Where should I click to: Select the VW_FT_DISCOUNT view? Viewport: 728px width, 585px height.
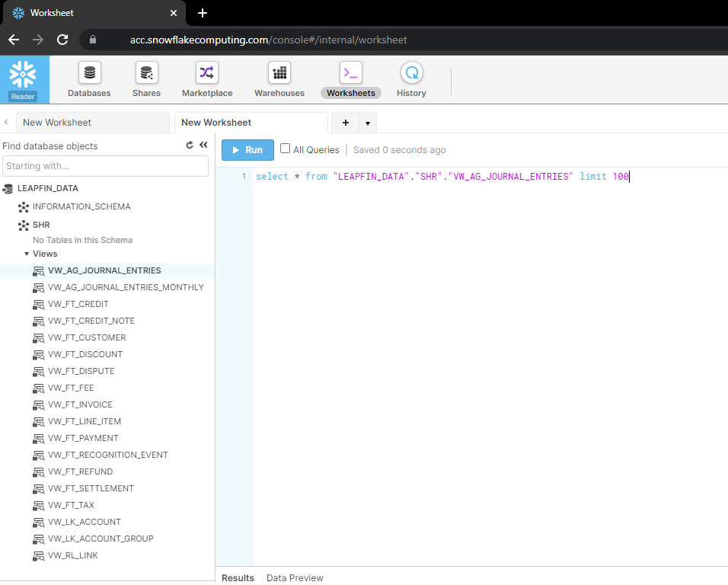pos(85,354)
